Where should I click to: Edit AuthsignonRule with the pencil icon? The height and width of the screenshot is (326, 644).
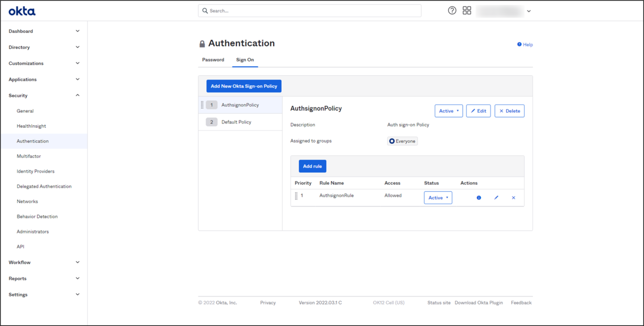click(x=496, y=198)
